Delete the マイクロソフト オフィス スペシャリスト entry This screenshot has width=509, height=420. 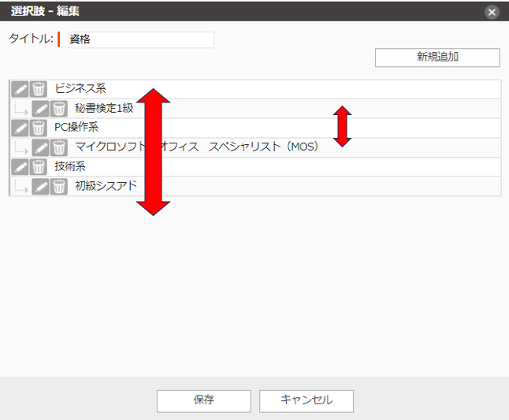(59, 147)
